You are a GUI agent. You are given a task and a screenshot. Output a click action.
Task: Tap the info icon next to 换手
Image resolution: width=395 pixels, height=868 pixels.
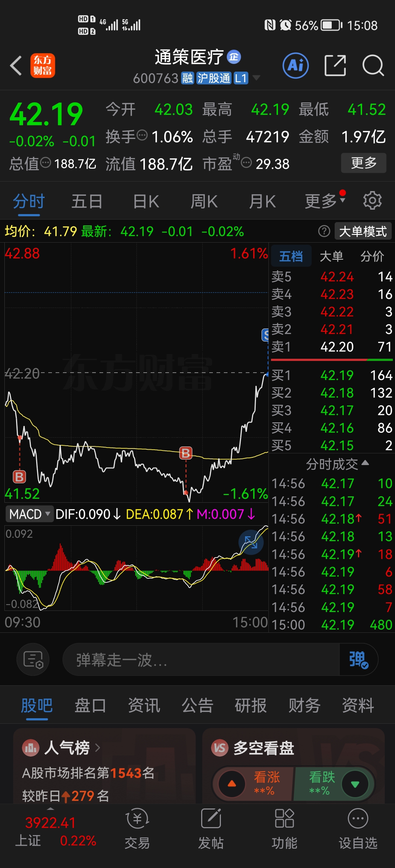(x=142, y=136)
